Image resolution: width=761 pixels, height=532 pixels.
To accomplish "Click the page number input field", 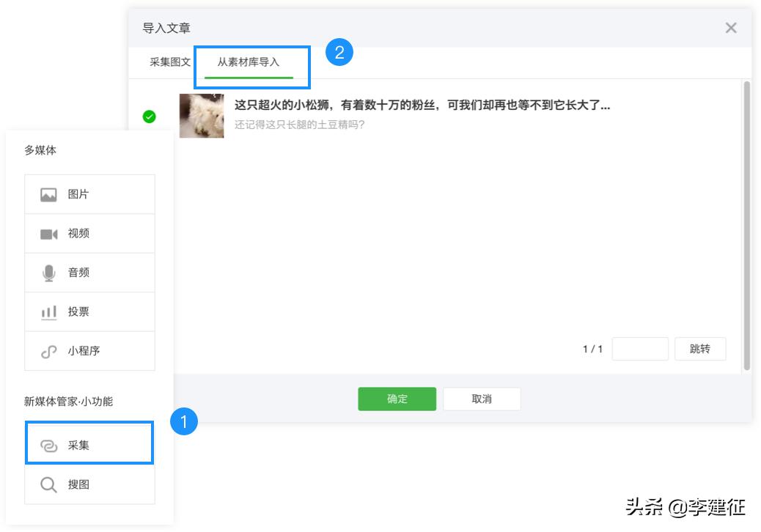I will [x=640, y=349].
